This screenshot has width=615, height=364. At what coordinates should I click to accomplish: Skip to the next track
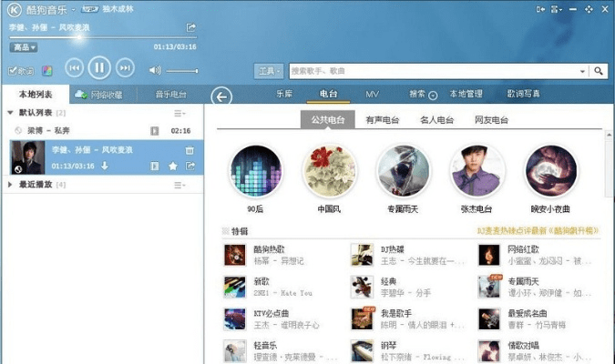[x=126, y=67]
